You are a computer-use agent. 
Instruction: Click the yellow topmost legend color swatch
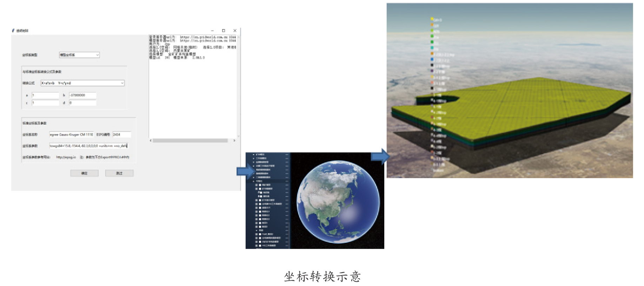point(432,19)
